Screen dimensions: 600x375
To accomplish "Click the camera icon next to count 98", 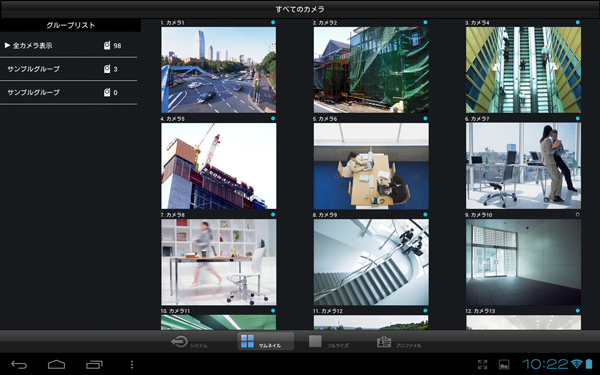I will pos(107,46).
